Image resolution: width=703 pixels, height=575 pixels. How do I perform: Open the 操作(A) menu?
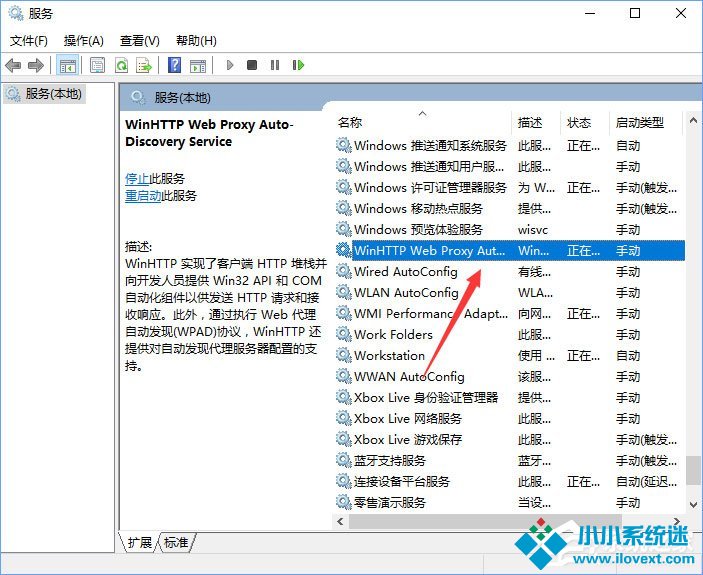point(84,41)
